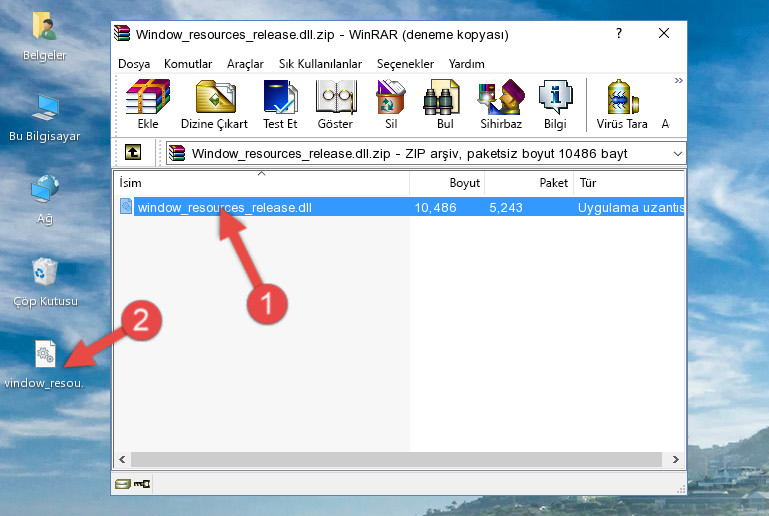
Task: Click the horizontal scrollbar track
Action: 396,460
